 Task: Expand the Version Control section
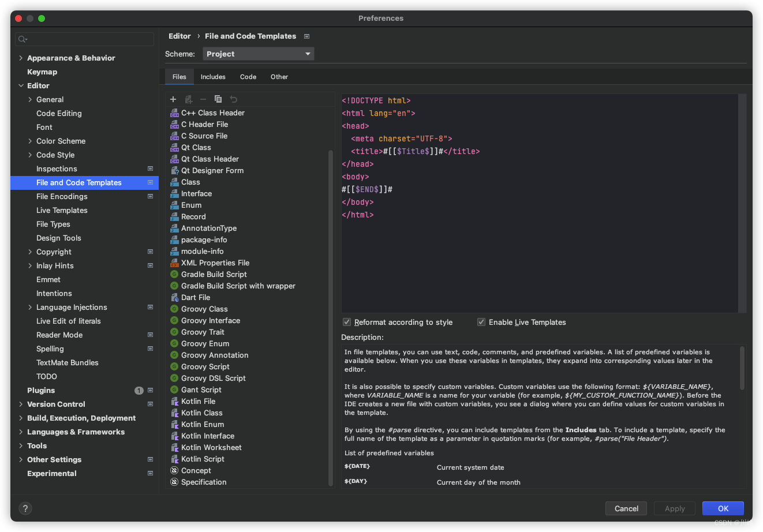tap(21, 404)
